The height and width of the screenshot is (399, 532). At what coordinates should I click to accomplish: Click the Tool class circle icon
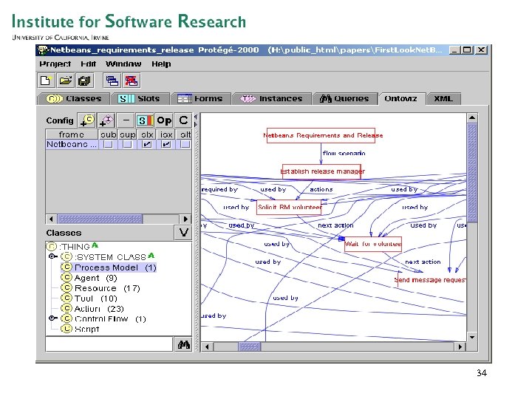tap(66, 298)
